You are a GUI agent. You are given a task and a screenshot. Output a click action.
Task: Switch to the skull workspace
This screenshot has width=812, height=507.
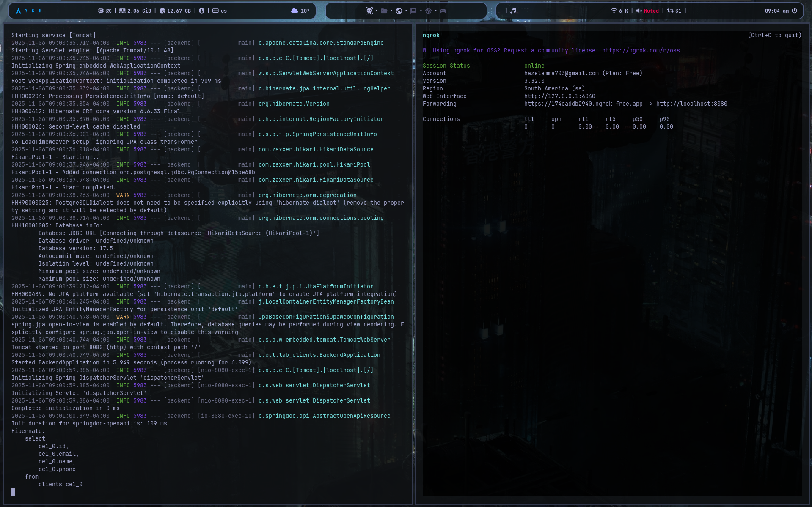click(369, 11)
